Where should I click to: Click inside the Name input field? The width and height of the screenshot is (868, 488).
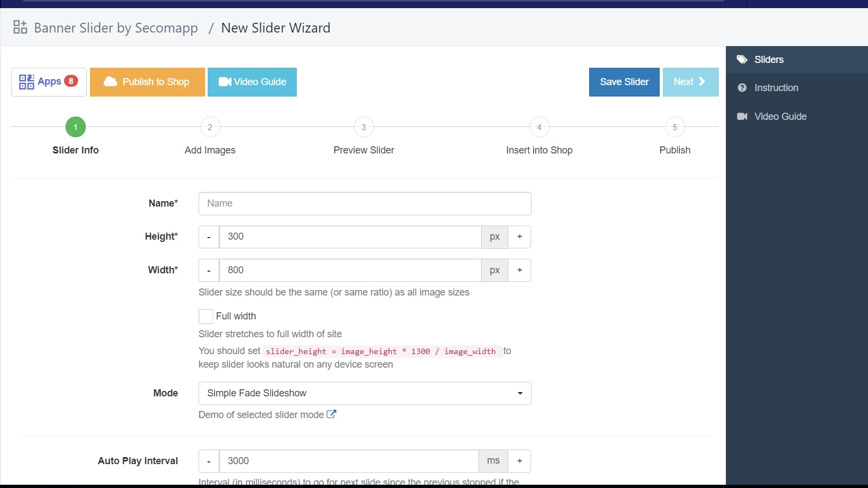click(x=365, y=203)
